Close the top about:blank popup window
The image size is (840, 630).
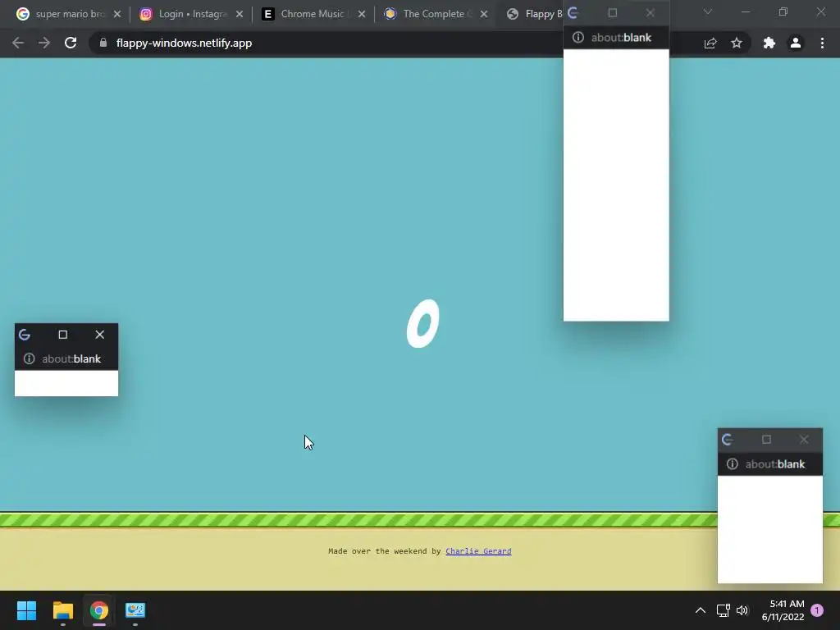[x=650, y=13]
